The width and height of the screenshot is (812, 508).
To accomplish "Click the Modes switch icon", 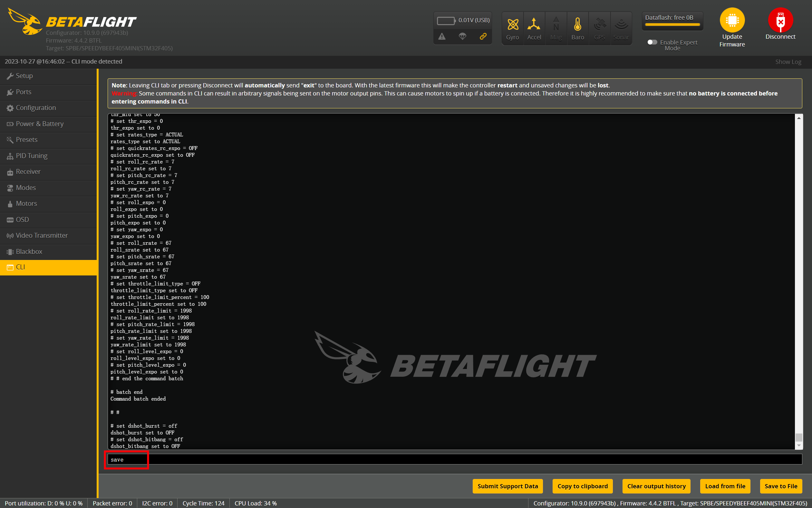I will pyautogui.click(x=10, y=188).
